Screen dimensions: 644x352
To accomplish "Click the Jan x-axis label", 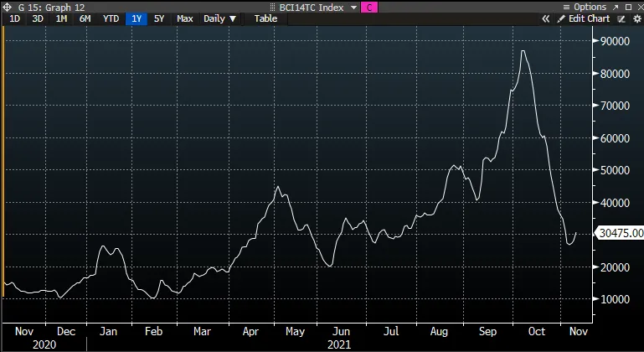I will (x=108, y=331).
